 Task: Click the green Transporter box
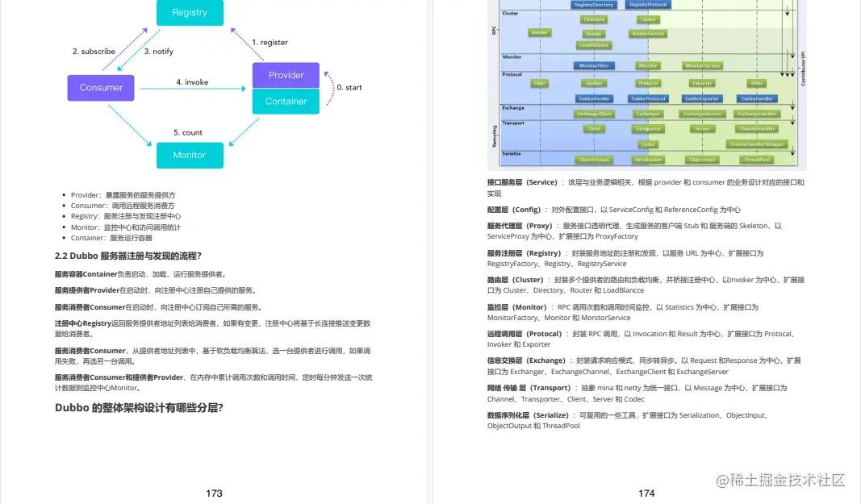(x=648, y=128)
